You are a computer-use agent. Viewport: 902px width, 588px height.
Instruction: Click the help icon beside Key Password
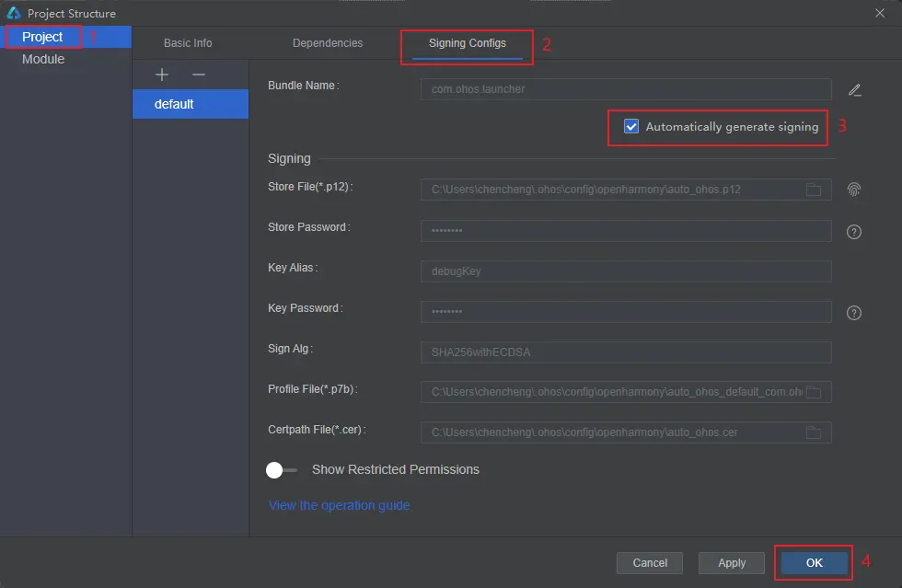click(x=854, y=313)
